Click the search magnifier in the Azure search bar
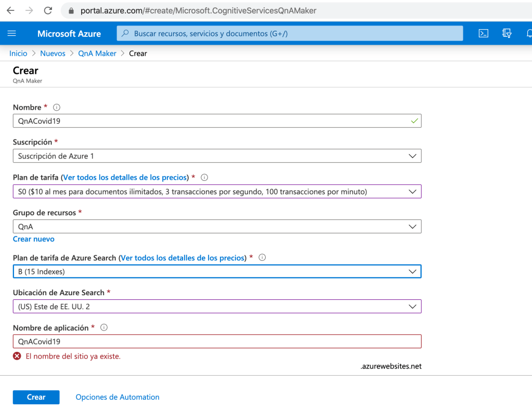 coord(124,33)
